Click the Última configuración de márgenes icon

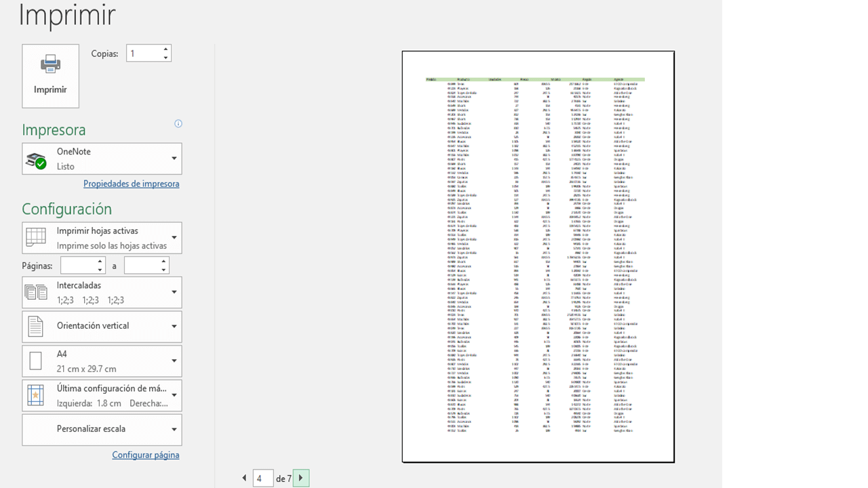[x=37, y=394]
